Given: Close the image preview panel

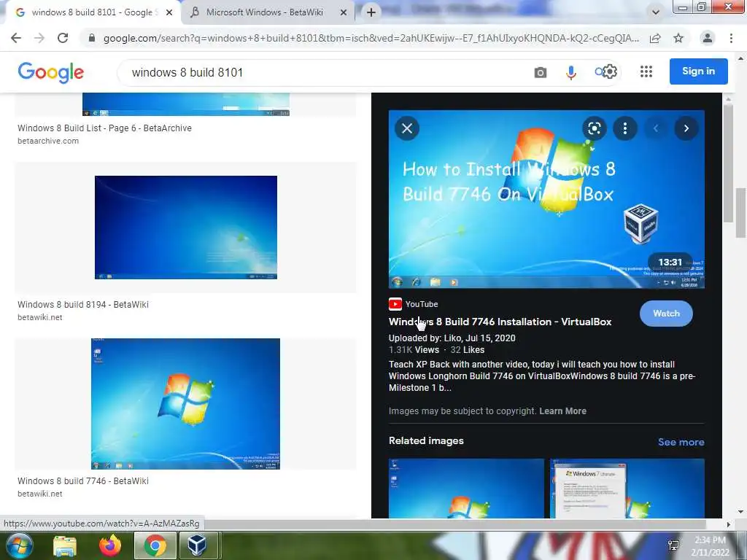Looking at the screenshot, I should [407, 128].
